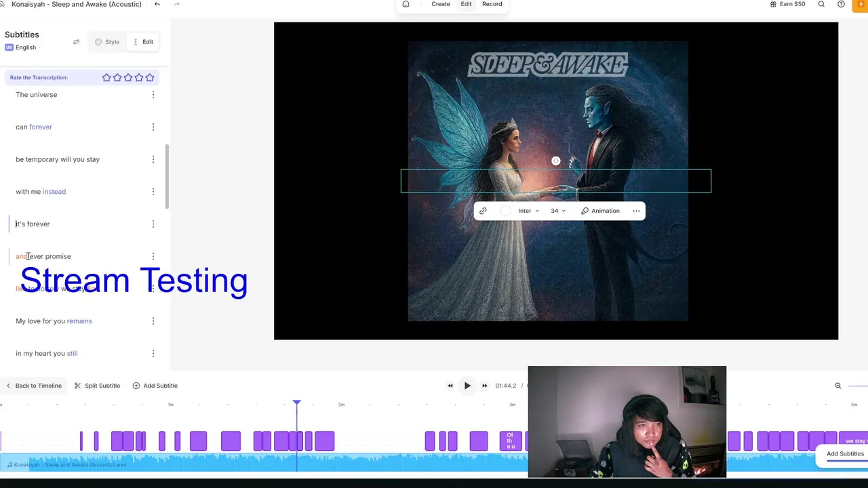Open options menu for 'It's forever' subtitle

coord(153,224)
